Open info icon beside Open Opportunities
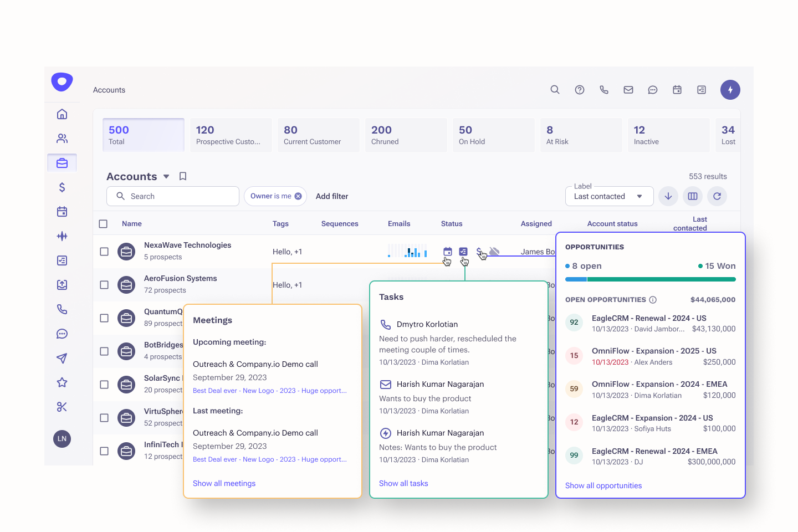798x532 pixels. 653,300
